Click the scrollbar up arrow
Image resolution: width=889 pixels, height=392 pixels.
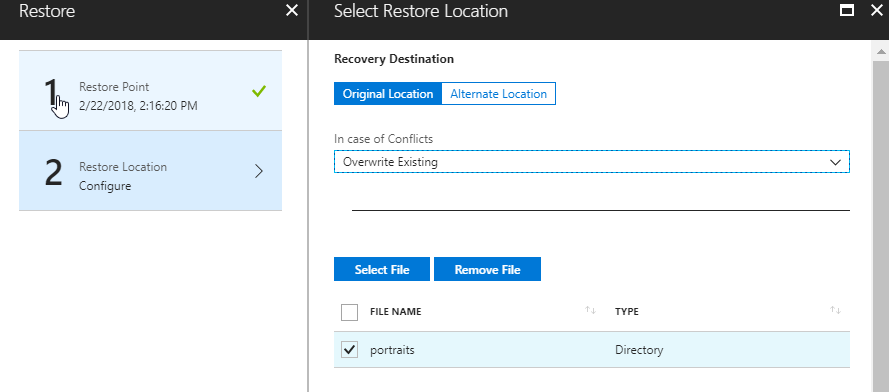point(880,52)
